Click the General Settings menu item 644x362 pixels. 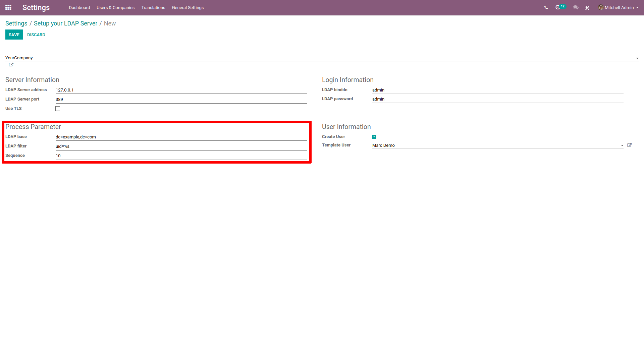tap(187, 7)
